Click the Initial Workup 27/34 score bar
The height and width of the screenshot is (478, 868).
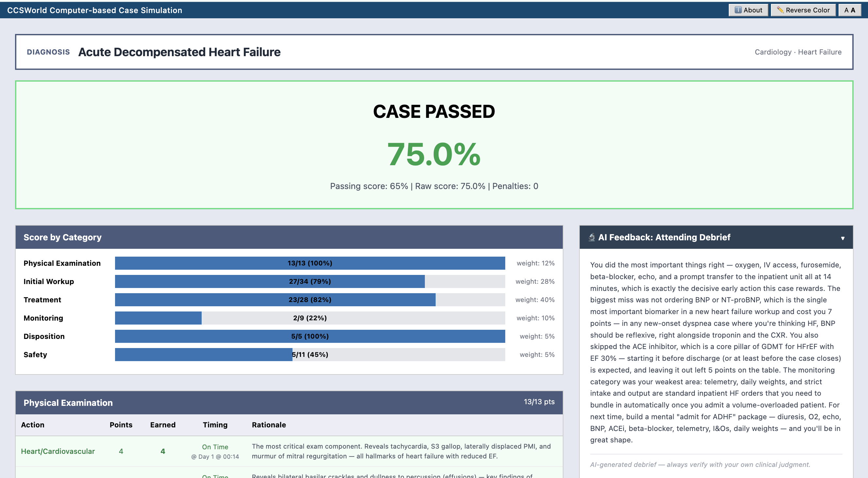tap(310, 281)
